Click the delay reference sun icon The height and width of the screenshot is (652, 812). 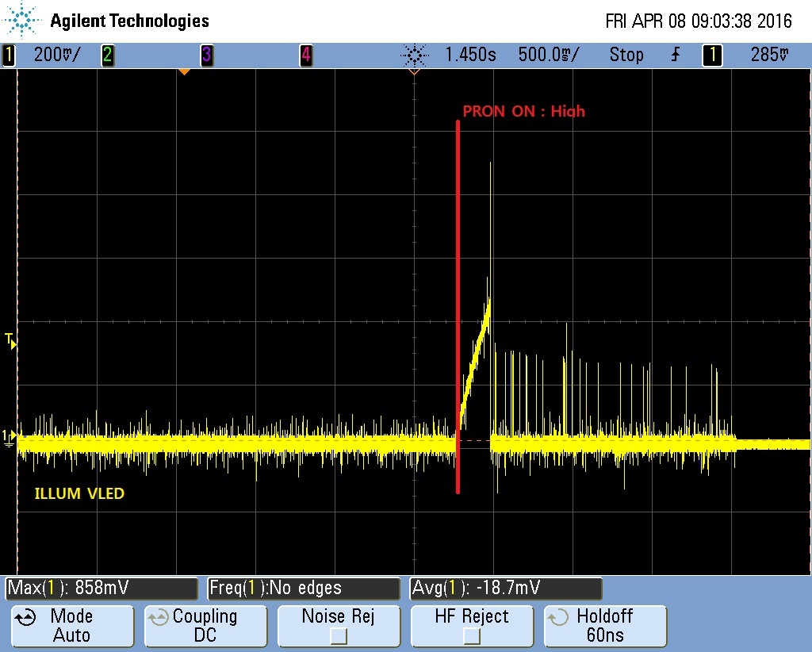(x=414, y=55)
